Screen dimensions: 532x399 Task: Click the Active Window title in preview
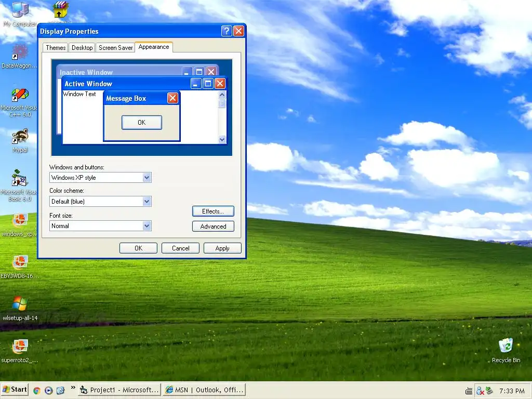(x=88, y=84)
